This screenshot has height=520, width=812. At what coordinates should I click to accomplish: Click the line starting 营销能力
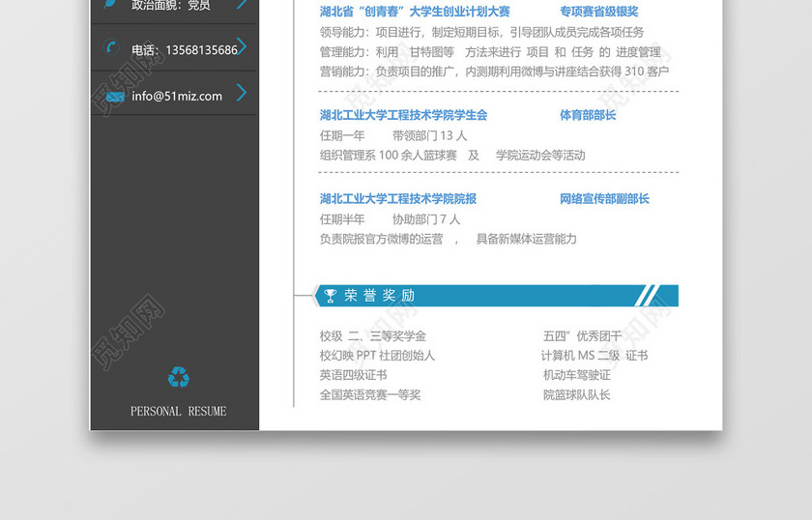pos(494,72)
